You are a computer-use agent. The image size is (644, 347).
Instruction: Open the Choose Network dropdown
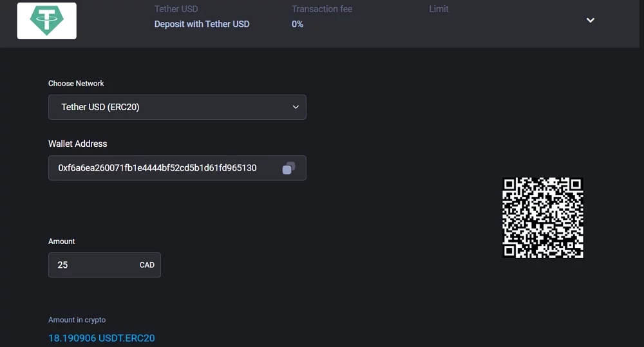177,107
